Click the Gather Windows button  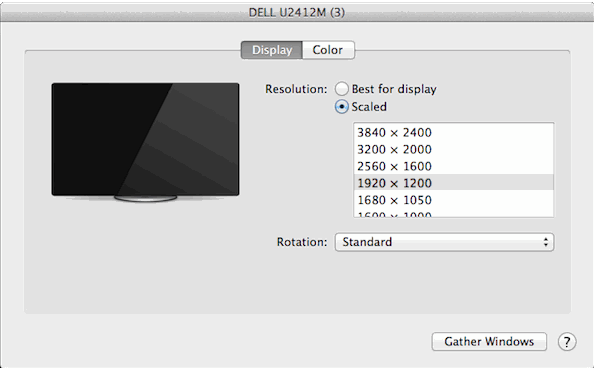click(489, 342)
